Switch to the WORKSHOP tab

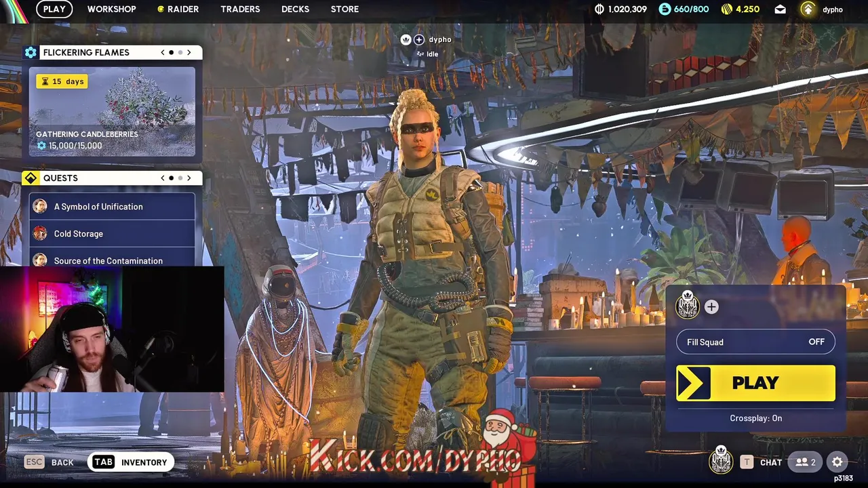pyautogui.click(x=112, y=9)
